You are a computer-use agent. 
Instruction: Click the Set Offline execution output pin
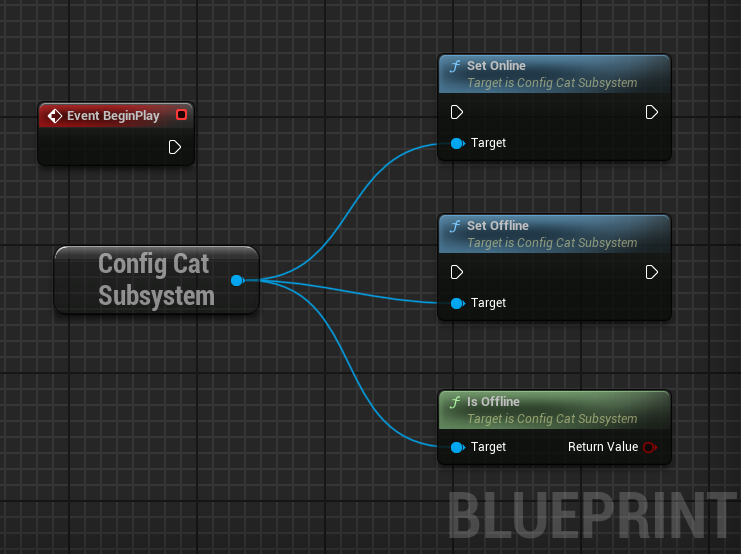tap(652, 272)
